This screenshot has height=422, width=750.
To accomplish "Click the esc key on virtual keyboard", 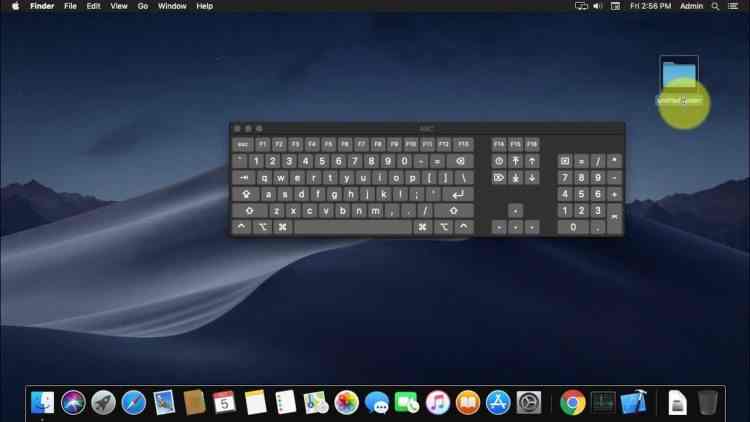I will (243, 144).
